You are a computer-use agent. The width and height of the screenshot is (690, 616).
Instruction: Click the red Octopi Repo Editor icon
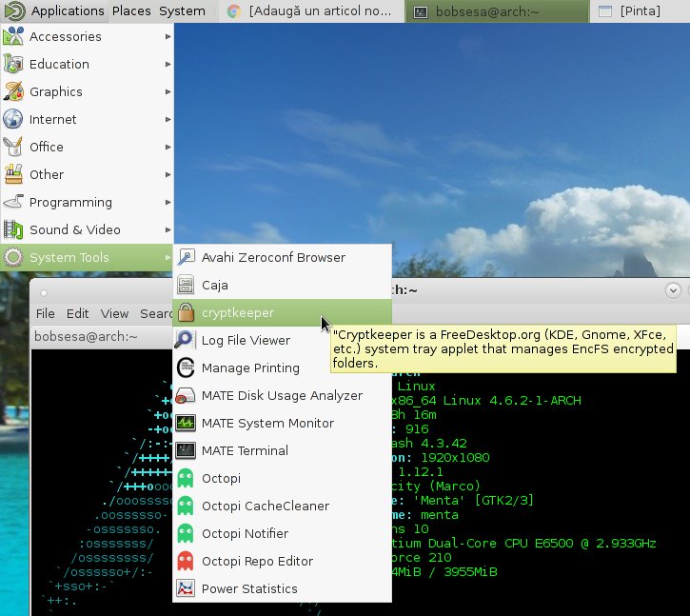tap(186, 561)
